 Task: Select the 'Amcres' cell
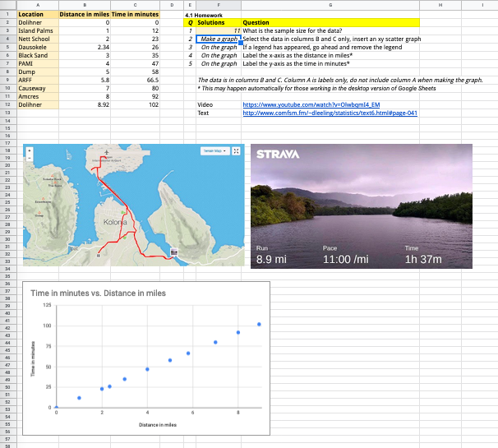(38, 97)
